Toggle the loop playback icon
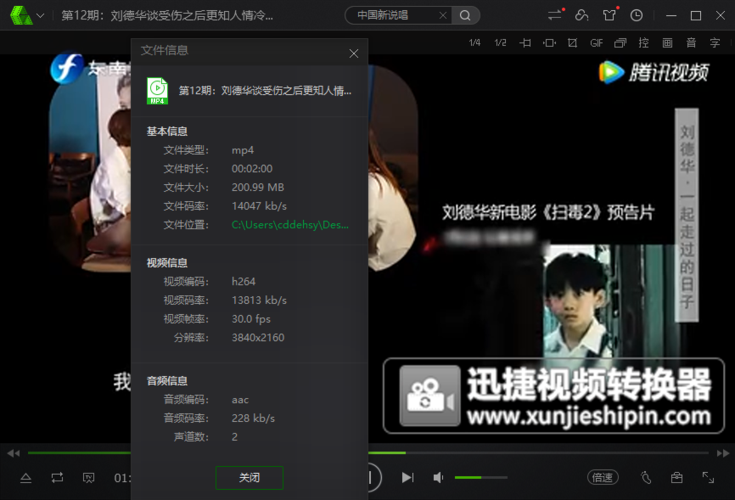735x500 pixels. 57,478
